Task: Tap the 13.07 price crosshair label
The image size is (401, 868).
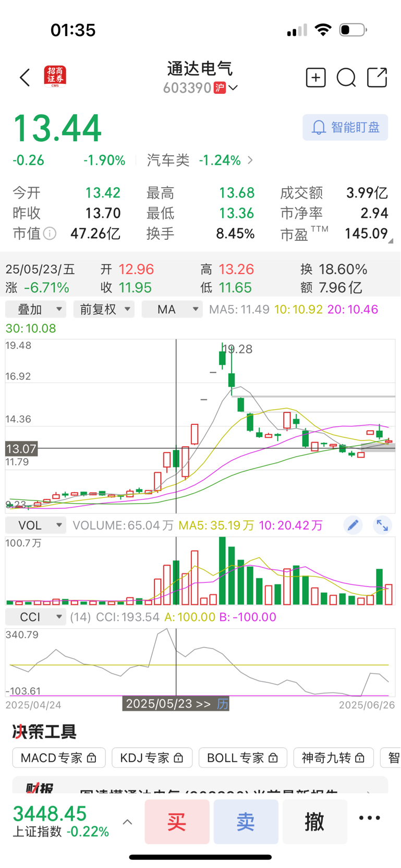Action: [x=21, y=448]
